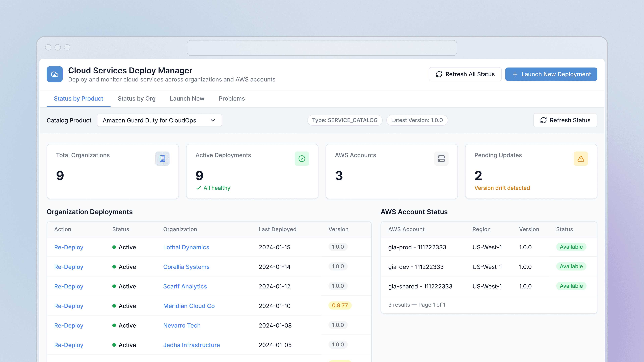Click the AWS Accounts server icon
644x362 pixels.
point(441,159)
